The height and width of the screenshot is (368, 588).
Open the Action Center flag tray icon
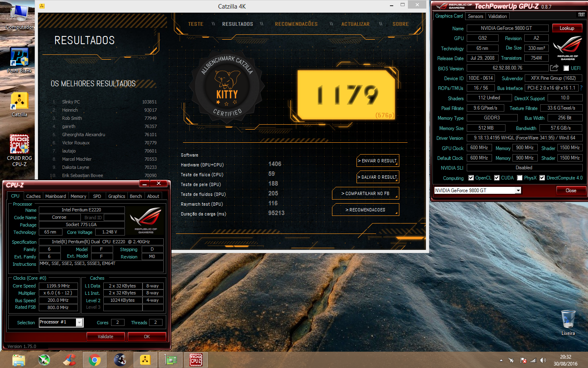(523, 360)
